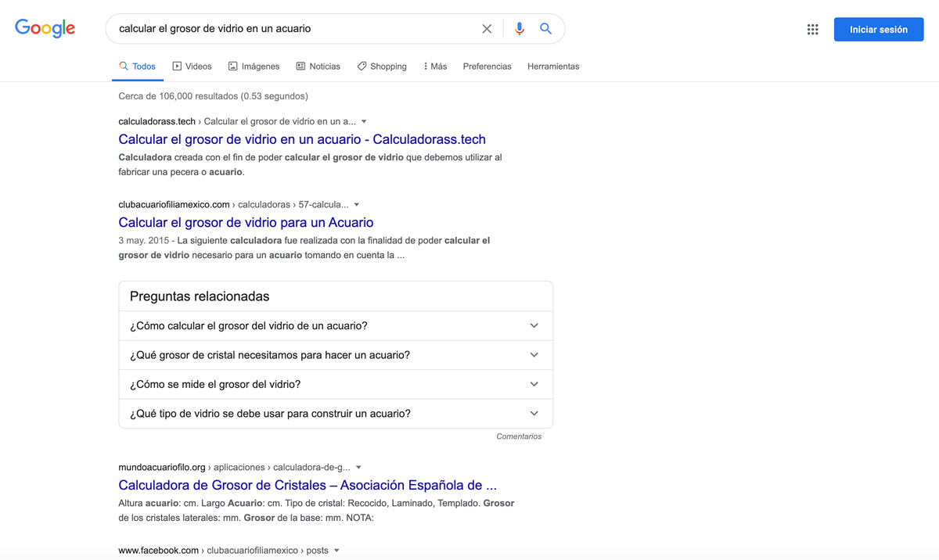The width and height of the screenshot is (939, 560).
Task: Switch to the Imágenes tab
Action: [x=254, y=66]
